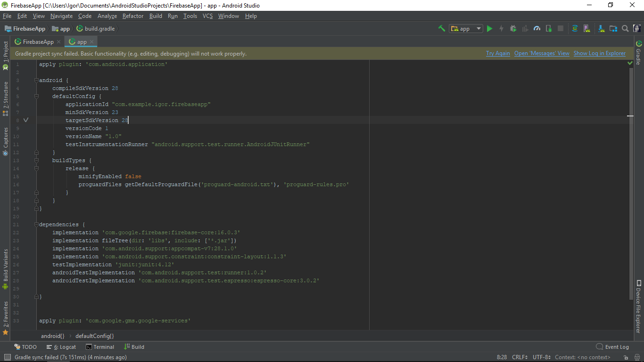Open the Refactor menu
The width and height of the screenshot is (644, 362).
pyautogui.click(x=133, y=16)
